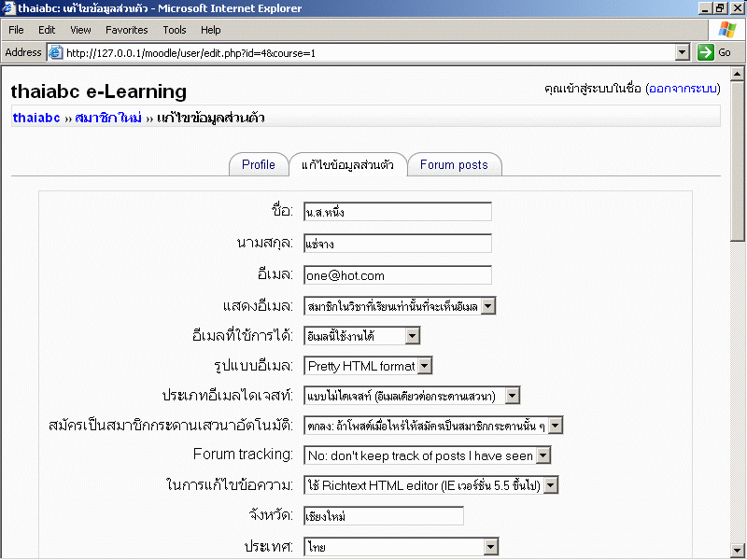Follow the สมาชิกใหม่ breadcrumb link
The width and height of the screenshot is (747, 560).
[x=108, y=118]
